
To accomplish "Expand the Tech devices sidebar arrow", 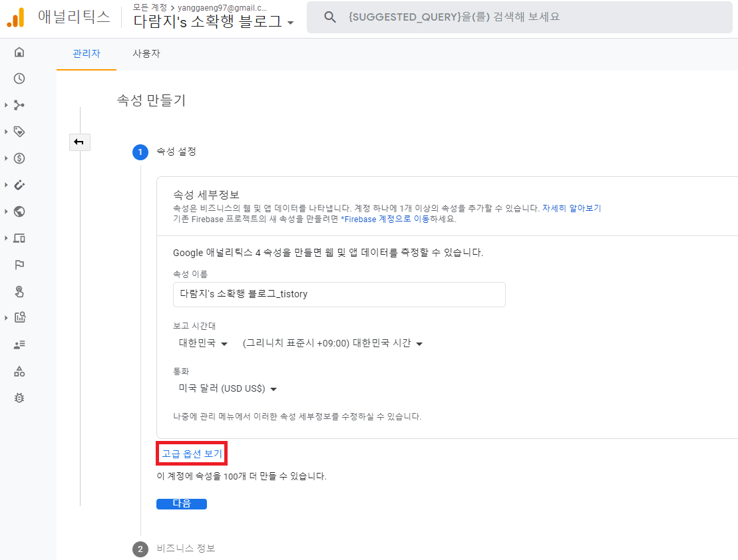I will point(6,238).
